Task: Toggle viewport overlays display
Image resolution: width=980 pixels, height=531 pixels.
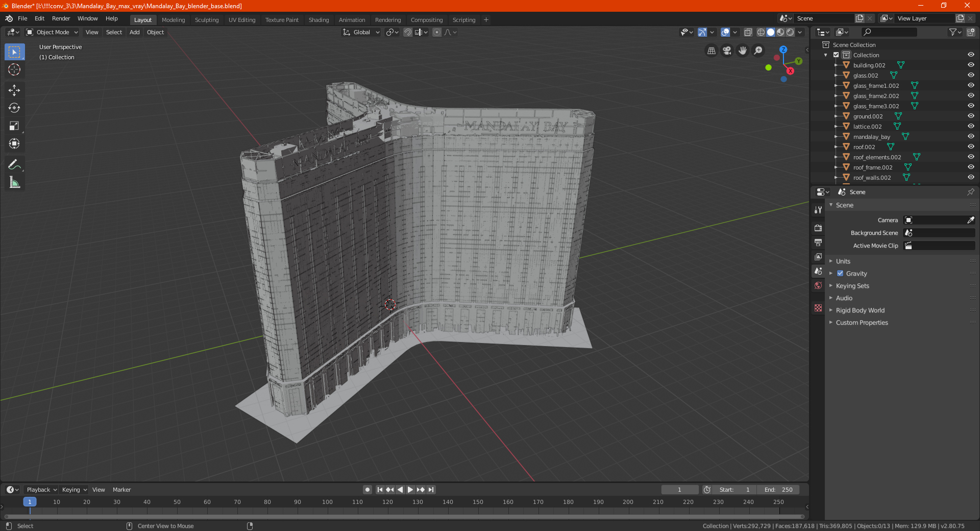Action: pyautogui.click(x=725, y=32)
